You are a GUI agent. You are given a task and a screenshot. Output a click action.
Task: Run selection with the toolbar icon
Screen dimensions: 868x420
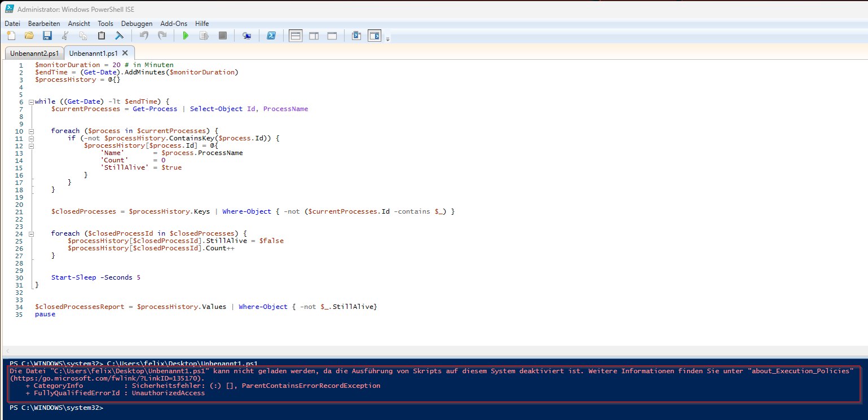pyautogui.click(x=204, y=36)
